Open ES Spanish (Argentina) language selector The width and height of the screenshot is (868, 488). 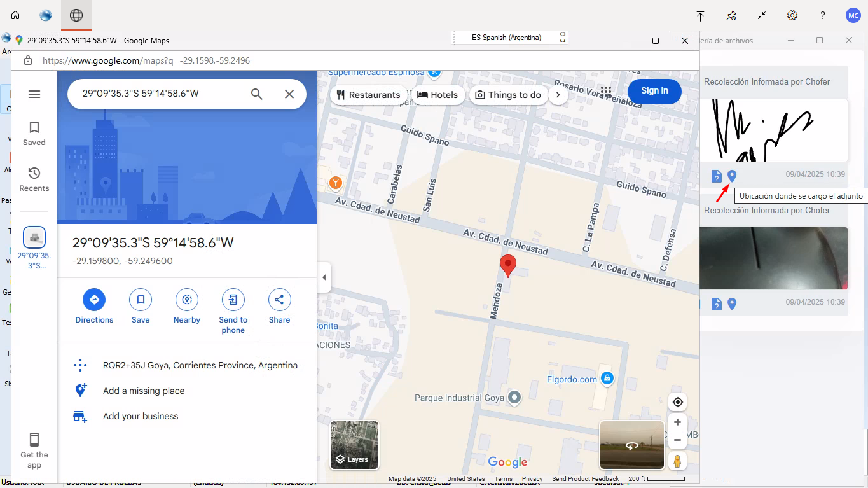[x=507, y=38]
